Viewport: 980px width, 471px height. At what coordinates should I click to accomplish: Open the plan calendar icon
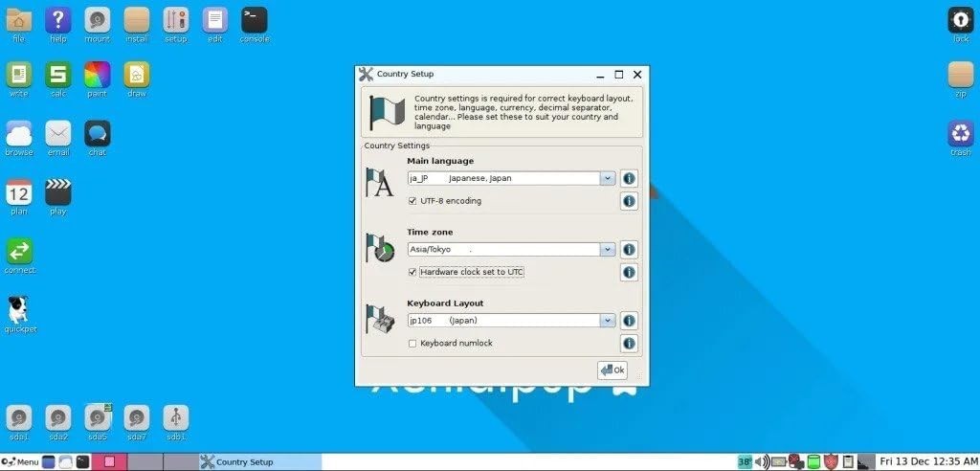pos(19,192)
